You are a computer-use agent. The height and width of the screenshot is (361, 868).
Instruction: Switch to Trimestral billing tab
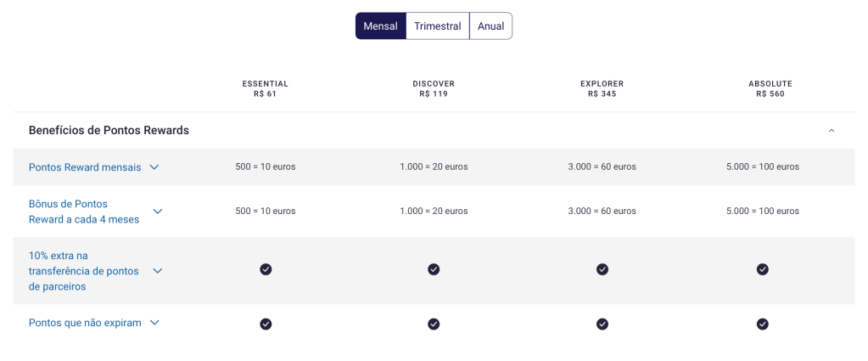(x=437, y=26)
